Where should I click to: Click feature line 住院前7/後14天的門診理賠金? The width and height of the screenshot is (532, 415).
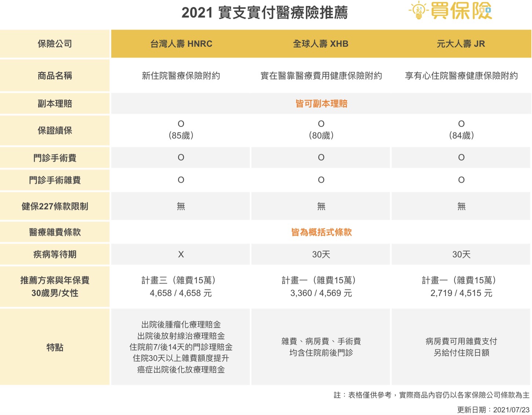click(x=181, y=347)
